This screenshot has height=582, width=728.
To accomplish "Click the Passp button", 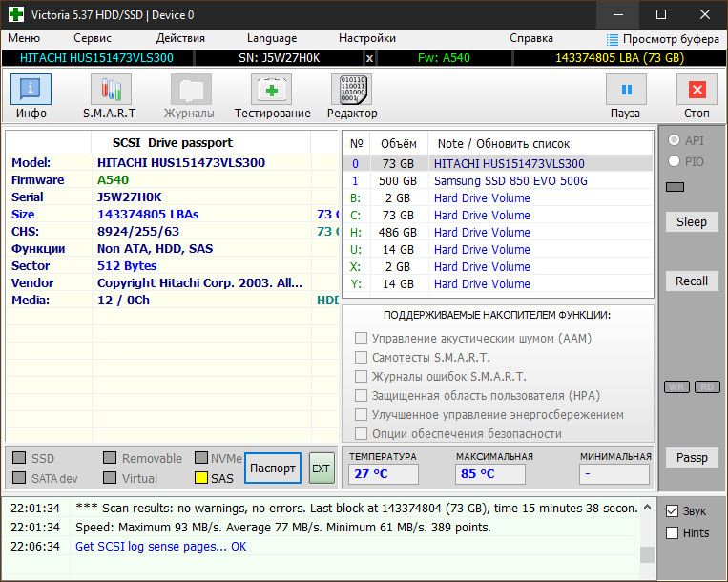I will click(692, 458).
